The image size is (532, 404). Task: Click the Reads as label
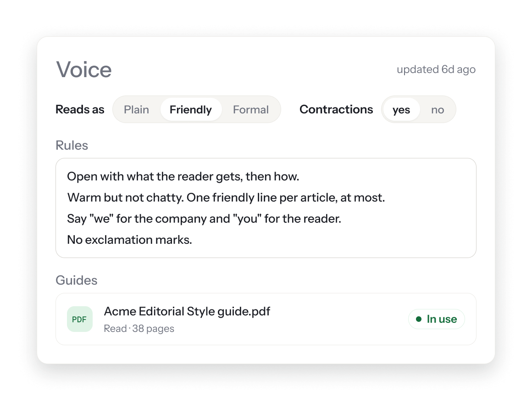pyautogui.click(x=80, y=109)
